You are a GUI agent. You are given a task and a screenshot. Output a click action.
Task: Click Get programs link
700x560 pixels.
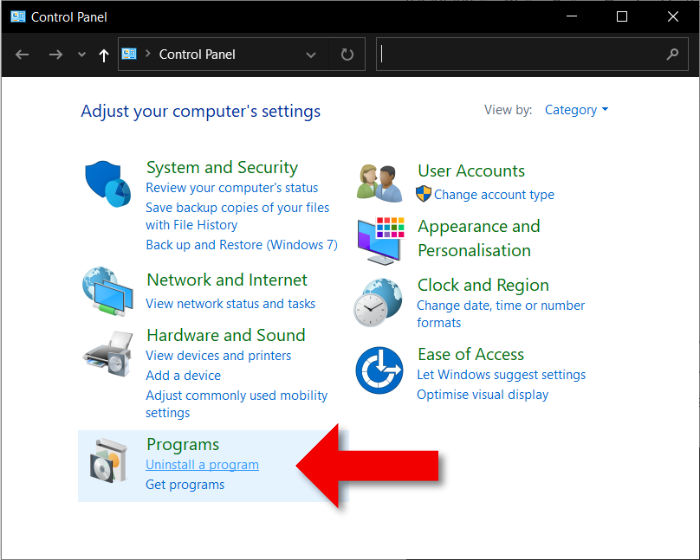coord(185,485)
